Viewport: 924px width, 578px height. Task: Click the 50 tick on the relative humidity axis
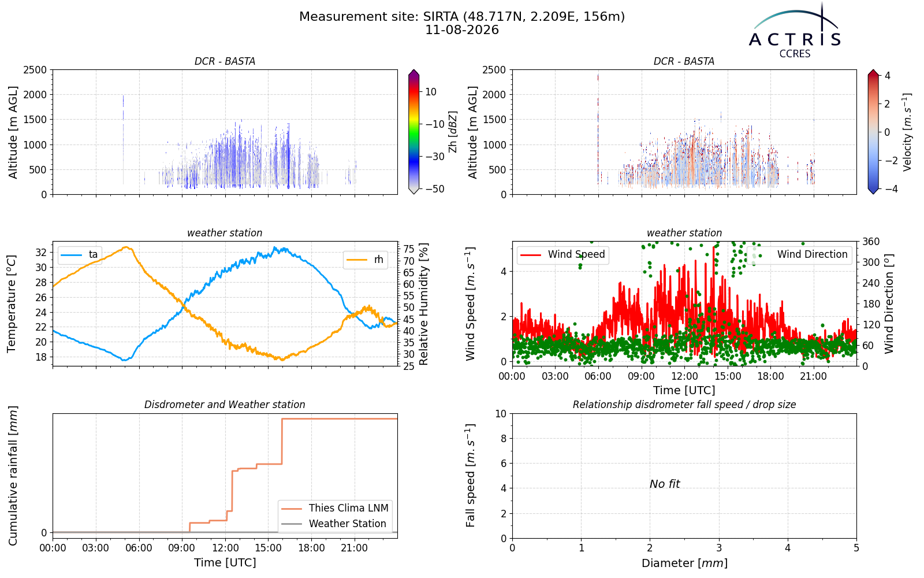click(x=408, y=307)
